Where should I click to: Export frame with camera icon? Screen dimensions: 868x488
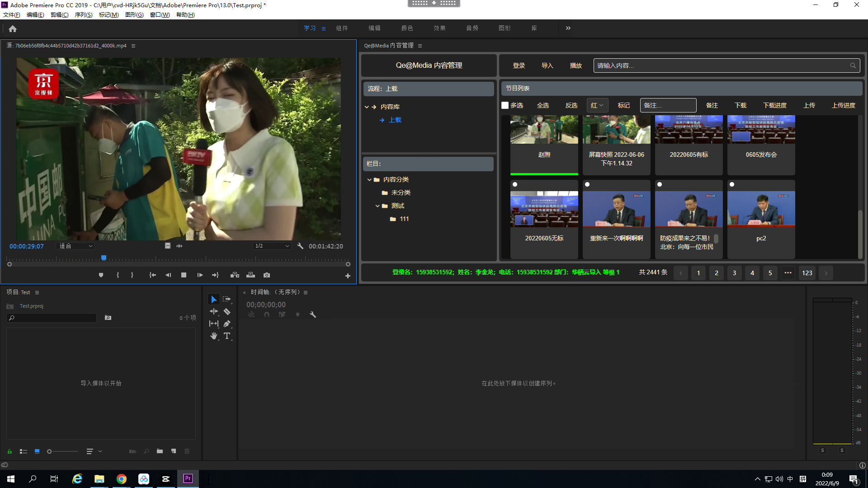[267, 275]
